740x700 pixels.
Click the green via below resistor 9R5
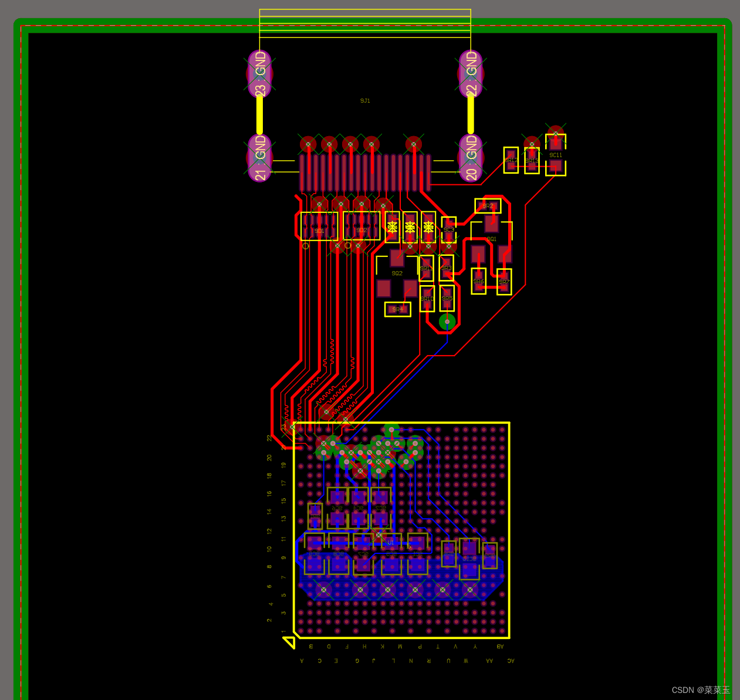447,322
